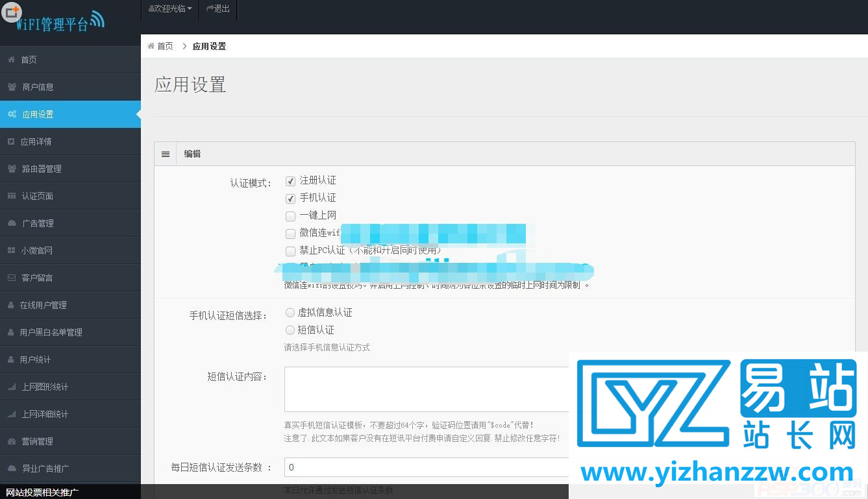Click the table icon beside 认证页面

point(12,196)
